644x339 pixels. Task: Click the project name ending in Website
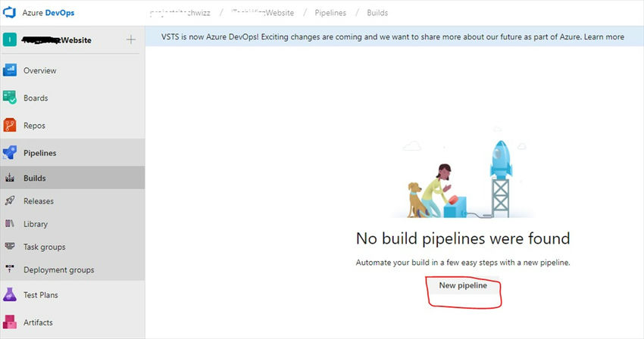pos(57,40)
